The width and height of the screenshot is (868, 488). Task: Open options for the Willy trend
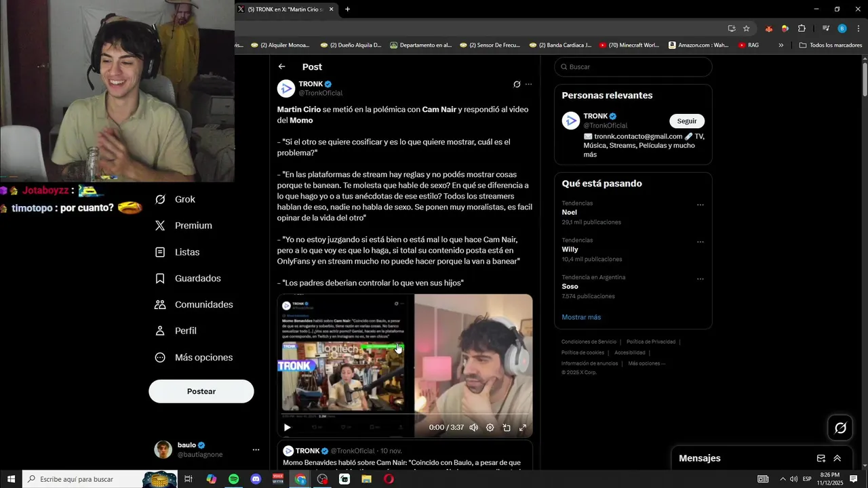(x=701, y=241)
